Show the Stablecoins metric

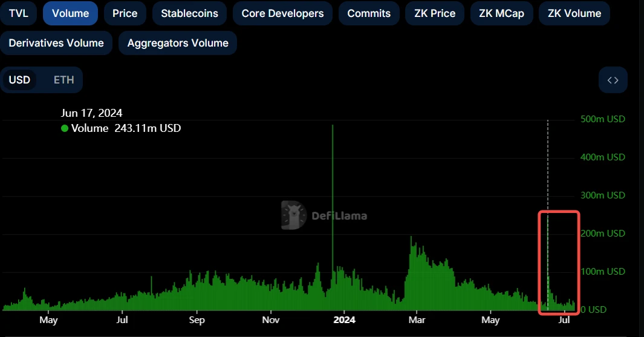tap(189, 13)
